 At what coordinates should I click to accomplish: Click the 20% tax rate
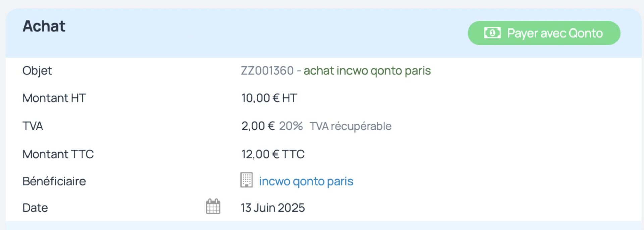point(290,126)
